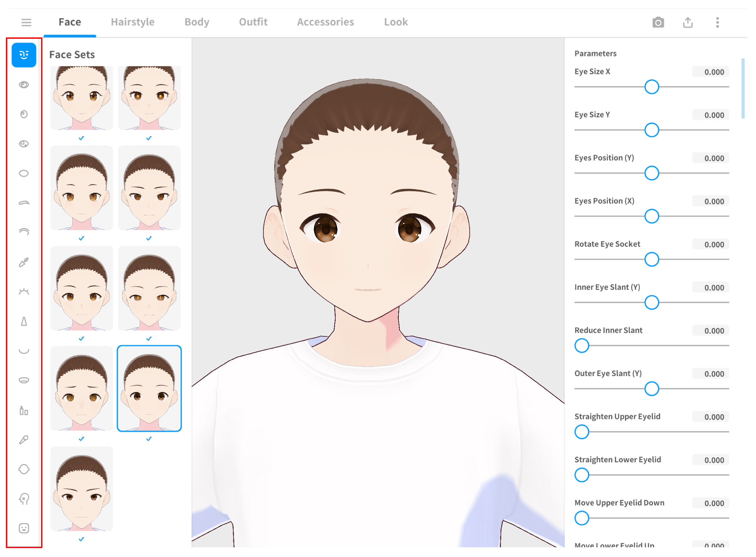Switch to the Outfit tab
This screenshot has width=756, height=557.
[253, 22]
